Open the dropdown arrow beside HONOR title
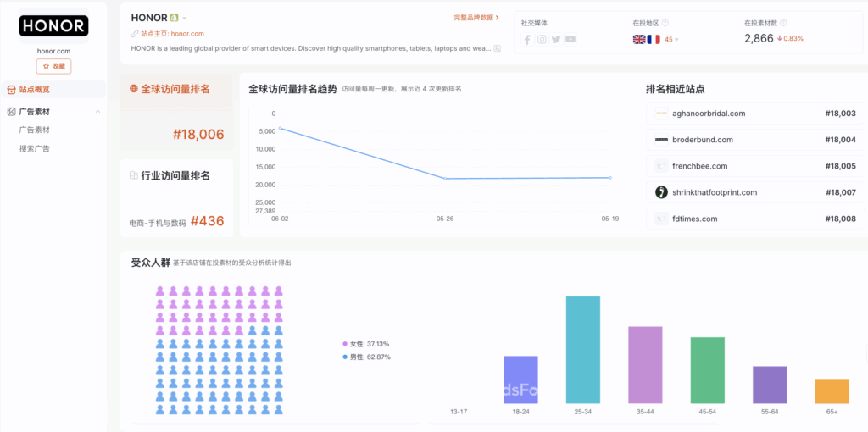Image resolution: width=868 pixels, height=432 pixels. [x=184, y=19]
